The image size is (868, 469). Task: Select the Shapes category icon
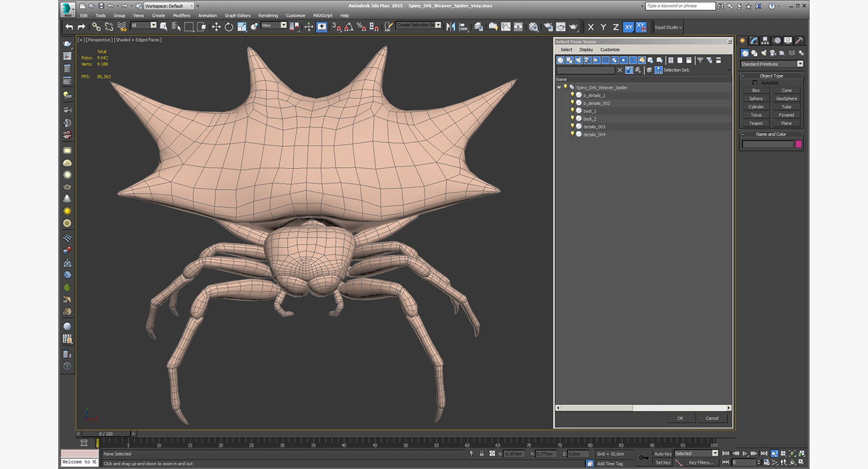click(x=754, y=53)
